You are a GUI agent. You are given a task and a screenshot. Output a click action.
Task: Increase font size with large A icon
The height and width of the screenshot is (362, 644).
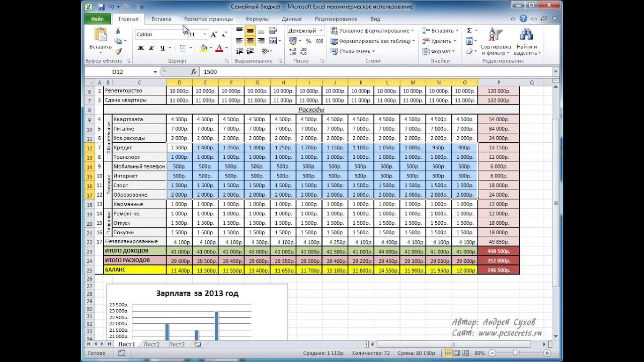pyautogui.click(x=214, y=35)
